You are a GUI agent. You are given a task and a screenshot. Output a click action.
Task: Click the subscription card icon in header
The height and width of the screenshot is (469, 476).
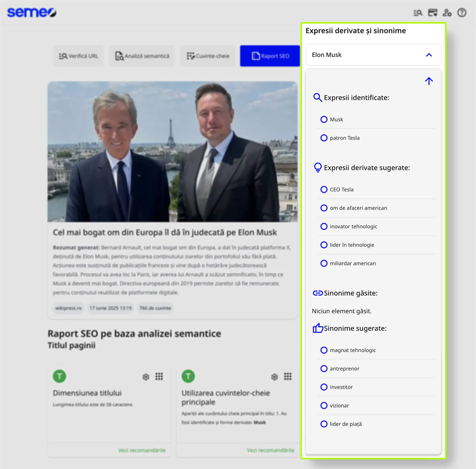pos(433,13)
